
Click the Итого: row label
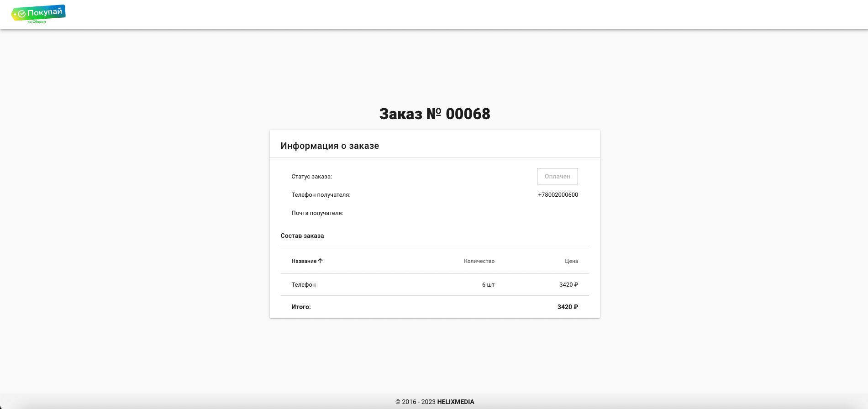pos(301,307)
